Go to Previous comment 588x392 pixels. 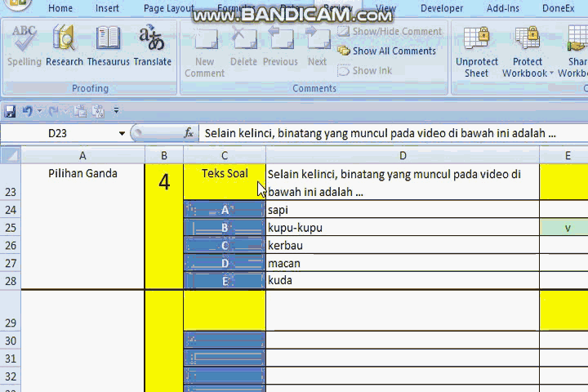[x=280, y=46]
